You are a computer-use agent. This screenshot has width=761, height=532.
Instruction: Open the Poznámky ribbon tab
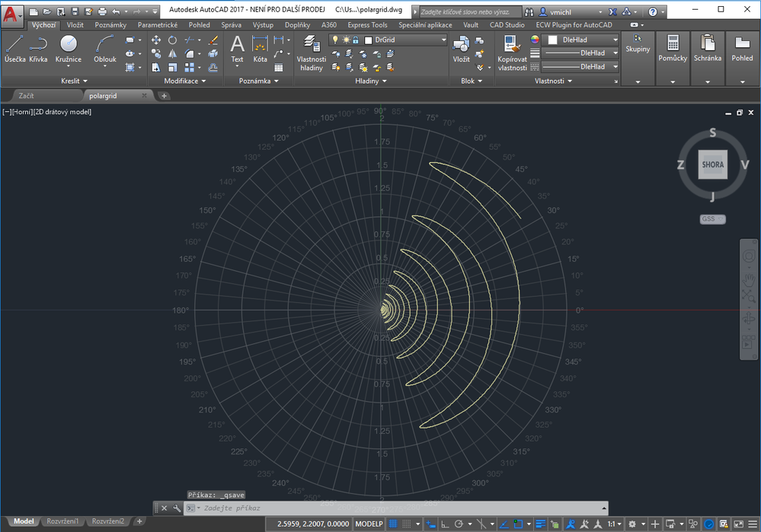point(110,24)
